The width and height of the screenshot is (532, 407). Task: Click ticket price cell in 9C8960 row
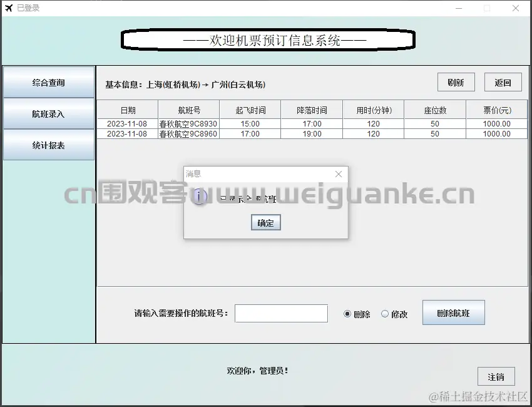[x=497, y=134]
